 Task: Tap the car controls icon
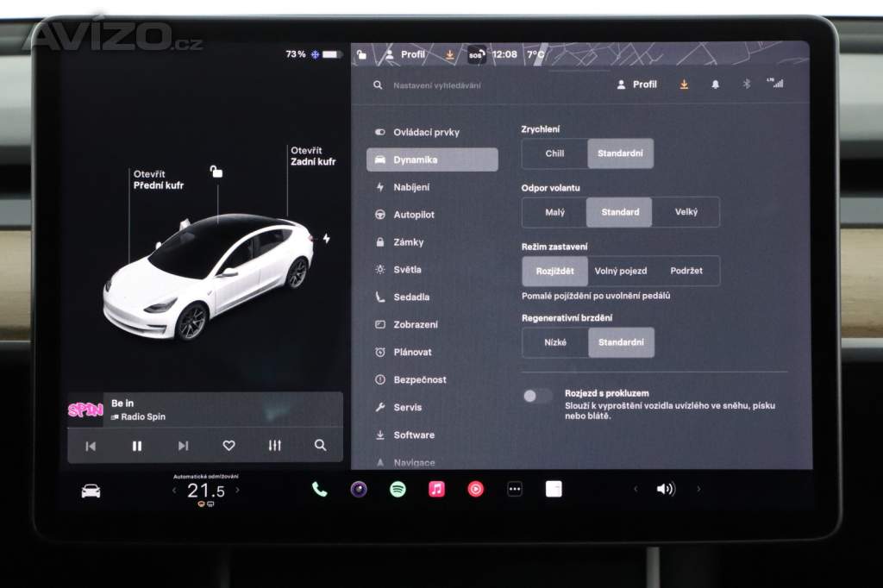click(91, 491)
